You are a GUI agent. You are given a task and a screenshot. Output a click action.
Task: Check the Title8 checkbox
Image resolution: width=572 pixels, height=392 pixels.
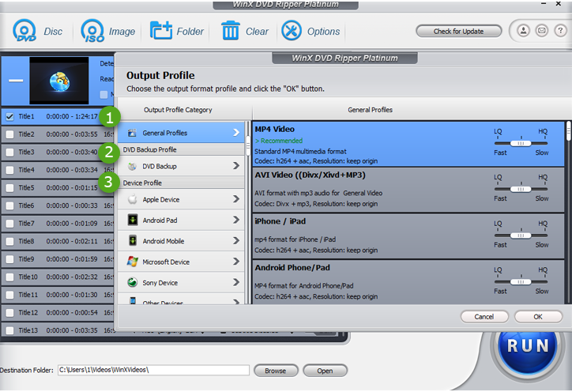(9, 241)
